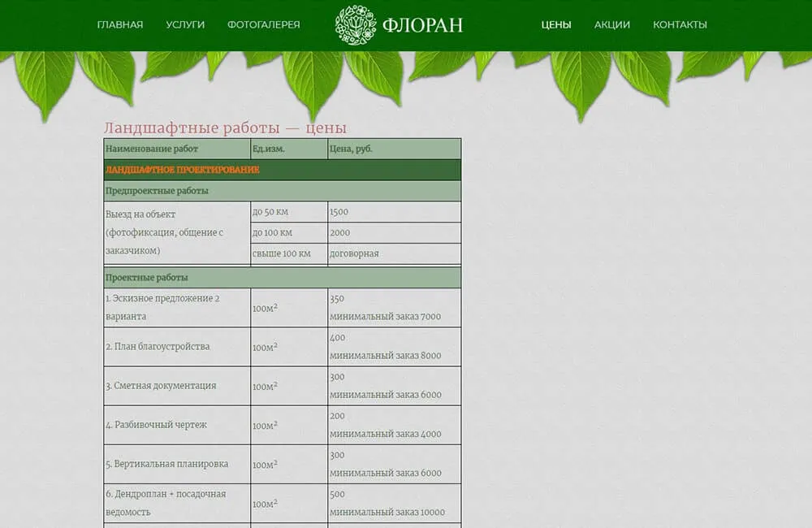Open the Главная menu item

point(120,24)
